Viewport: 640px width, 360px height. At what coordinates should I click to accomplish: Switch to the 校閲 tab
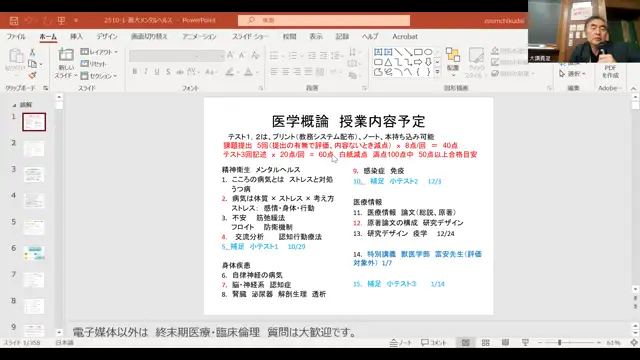(289, 36)
